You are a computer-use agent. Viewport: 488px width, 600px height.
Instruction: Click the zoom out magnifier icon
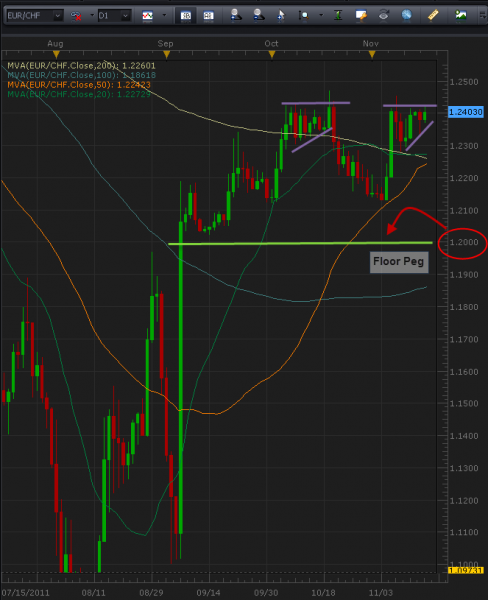click(259, 15)
